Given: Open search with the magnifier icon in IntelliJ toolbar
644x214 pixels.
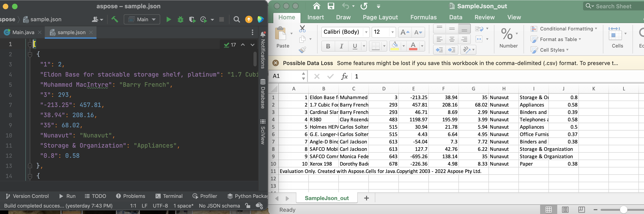Looking at the screenshot, I should click(237, 19).
